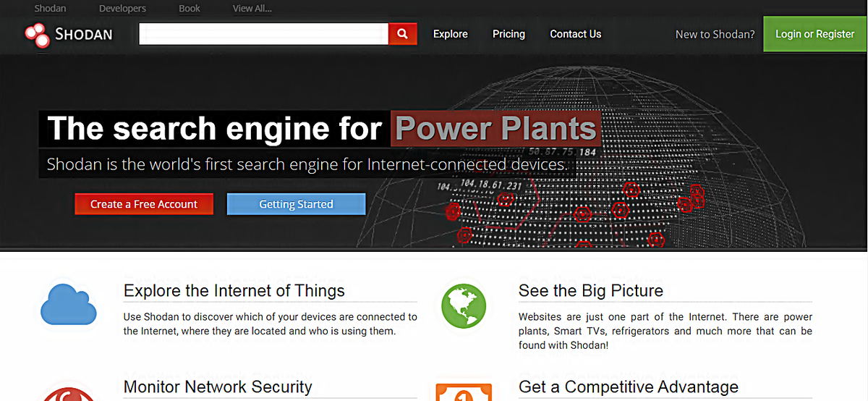Click the Login or Register button
Image resolution: width=868 pixels, height=401 pixels.
pyautogui.click(x=815, y=34)
